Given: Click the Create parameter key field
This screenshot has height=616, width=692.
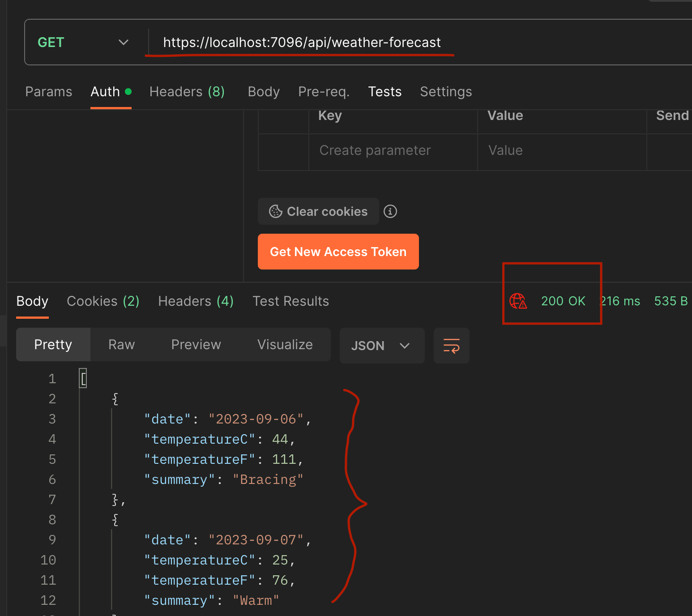Looking at the screenshot, I should pos(393,150).
